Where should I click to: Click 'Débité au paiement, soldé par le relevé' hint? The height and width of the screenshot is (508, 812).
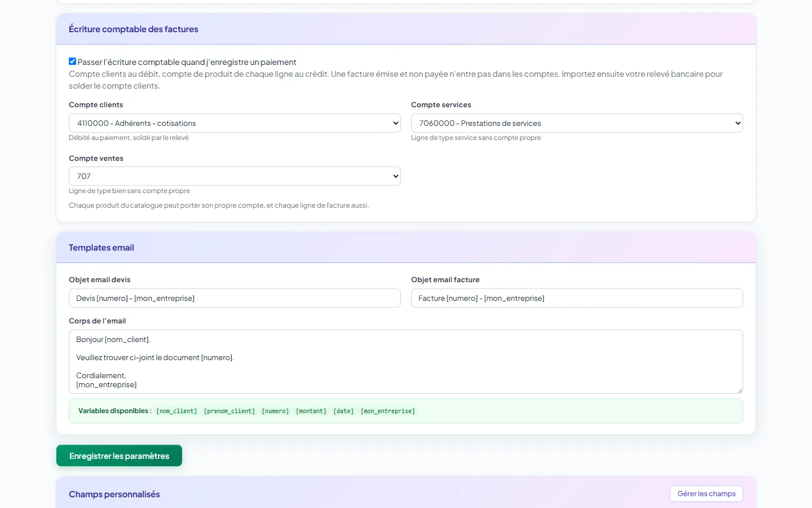[x=129, y=138]
